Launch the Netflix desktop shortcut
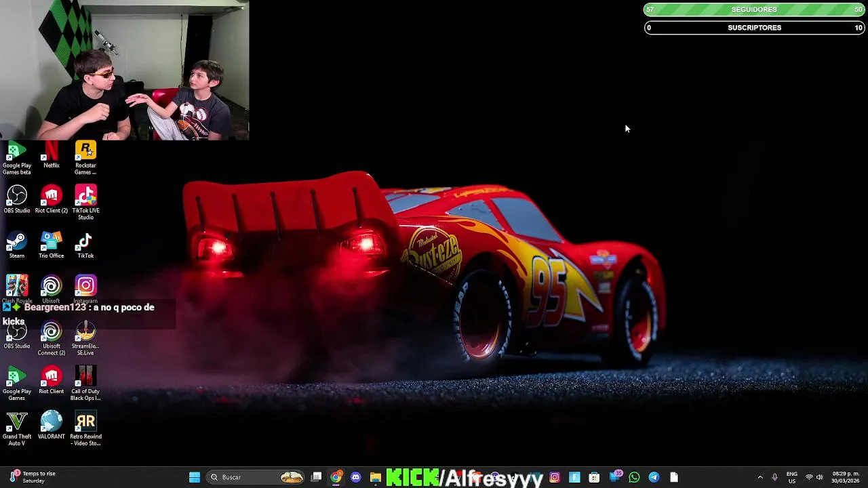Screen dimensions: 868x488 coord(52,155)
